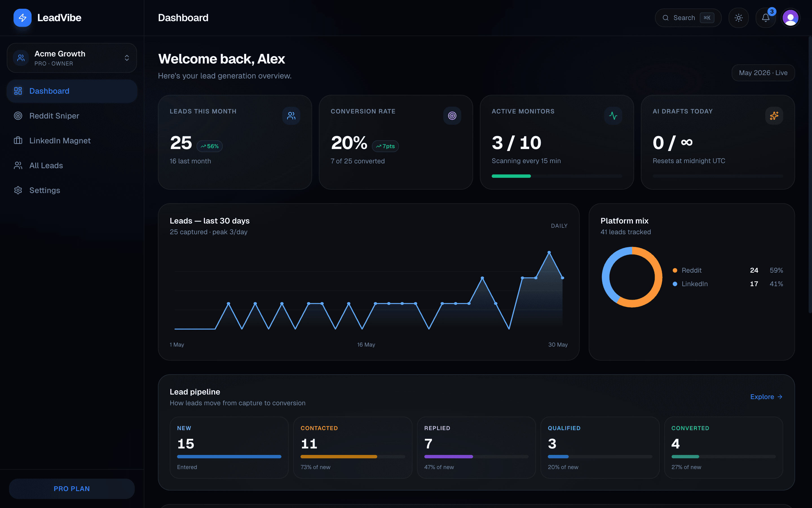This screenshot has width=812, height=508.
Task: Click the CONTACTED pipeline stage card
Action: (353, 448)
